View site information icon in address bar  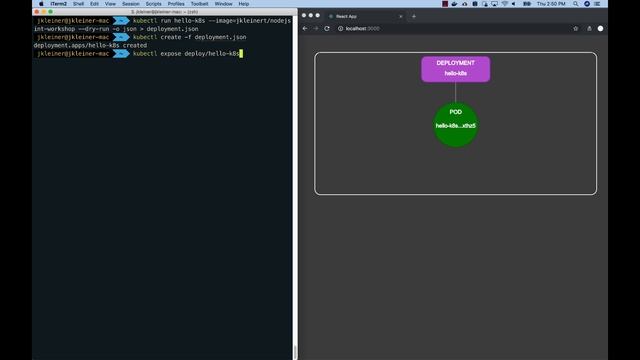pyautogui.click(x=340, y=29)
